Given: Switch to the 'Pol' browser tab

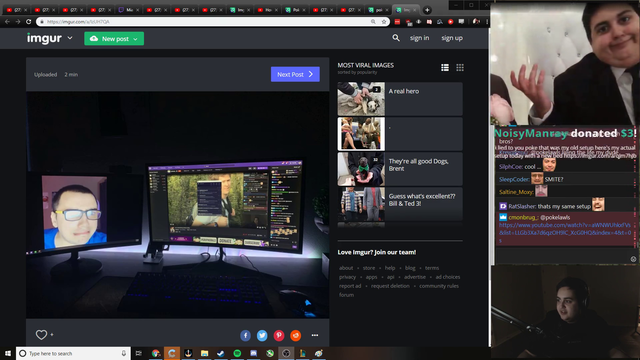Looking at the screenshot, I should coord(295,10).
